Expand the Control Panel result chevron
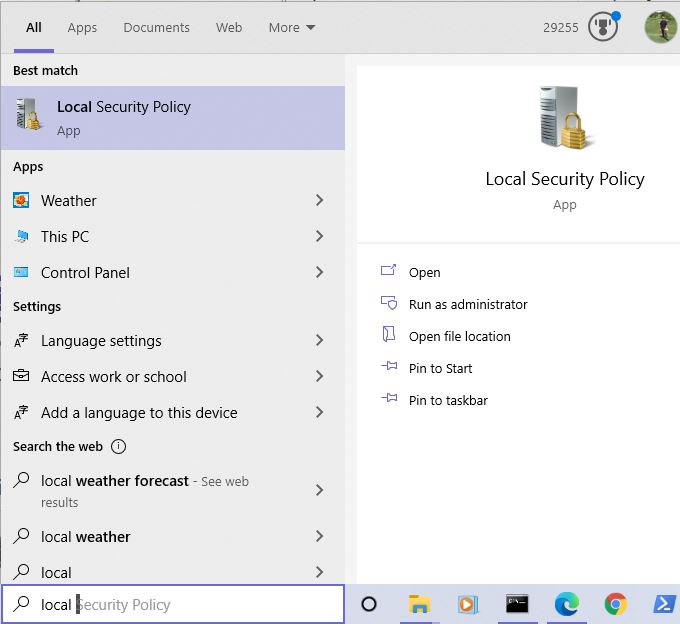 [x=320, y=272]
